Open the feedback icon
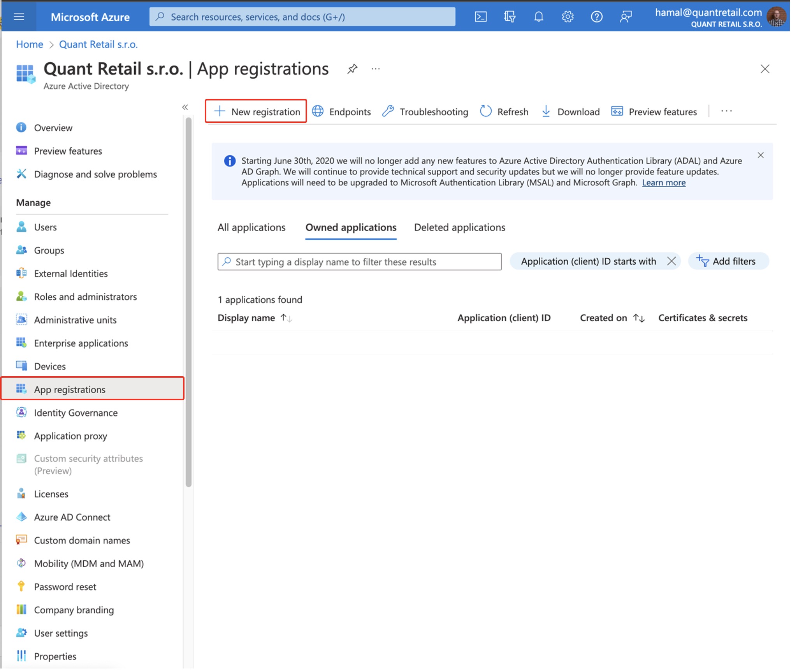Screen dimensions: 791x672 626,17
